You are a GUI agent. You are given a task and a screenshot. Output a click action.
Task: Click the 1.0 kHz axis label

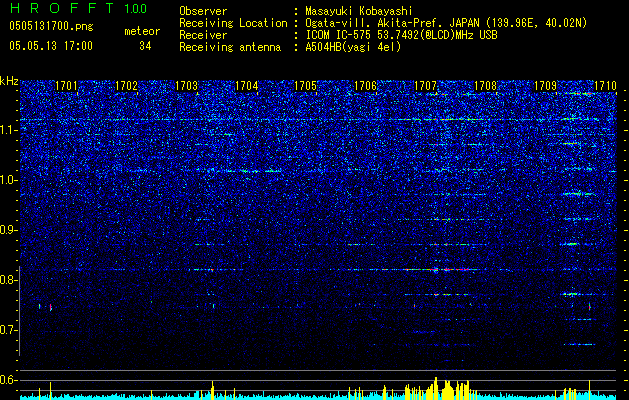[8, 180]
